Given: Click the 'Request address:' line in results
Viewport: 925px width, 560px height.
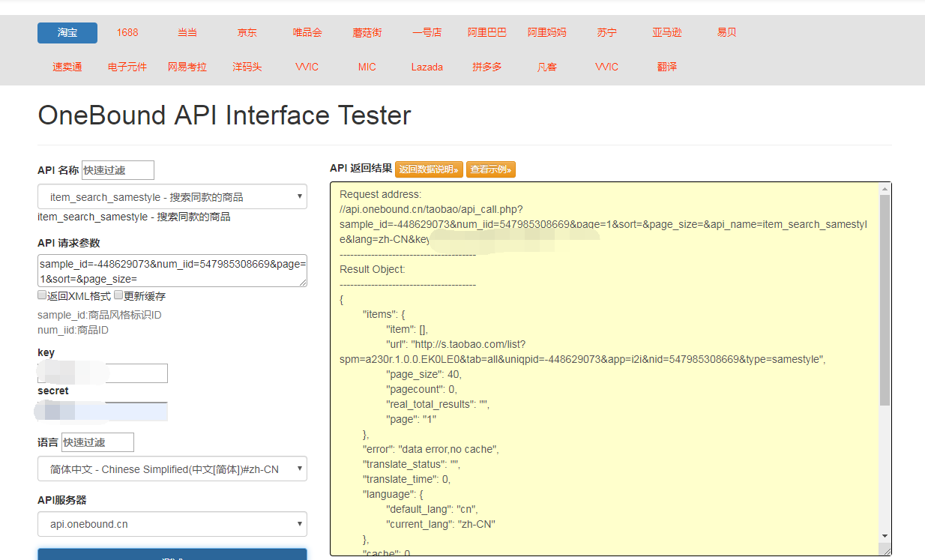Looking at the screenshot, I should tap(381, 194).
